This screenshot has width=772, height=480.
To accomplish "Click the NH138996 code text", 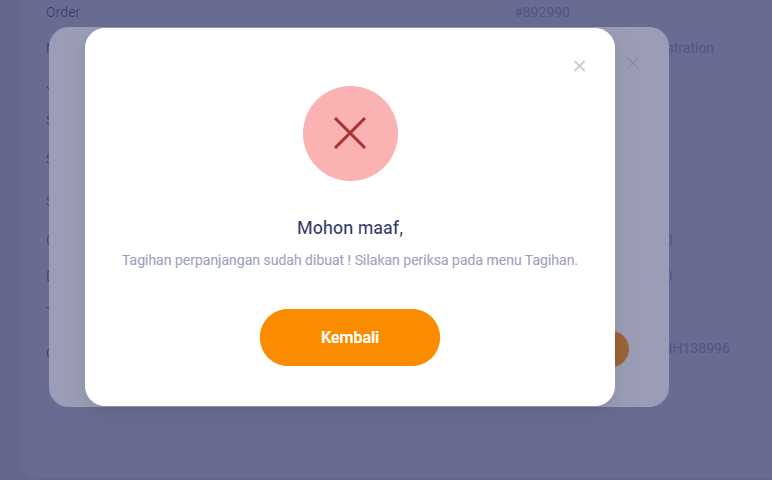I will pos(699,348).
